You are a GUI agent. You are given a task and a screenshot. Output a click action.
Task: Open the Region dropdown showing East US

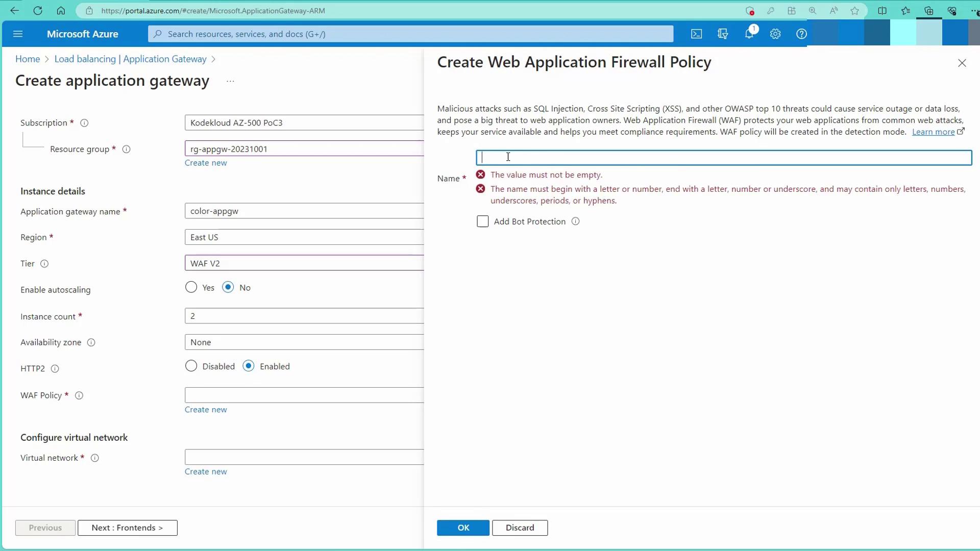[304, 237]
